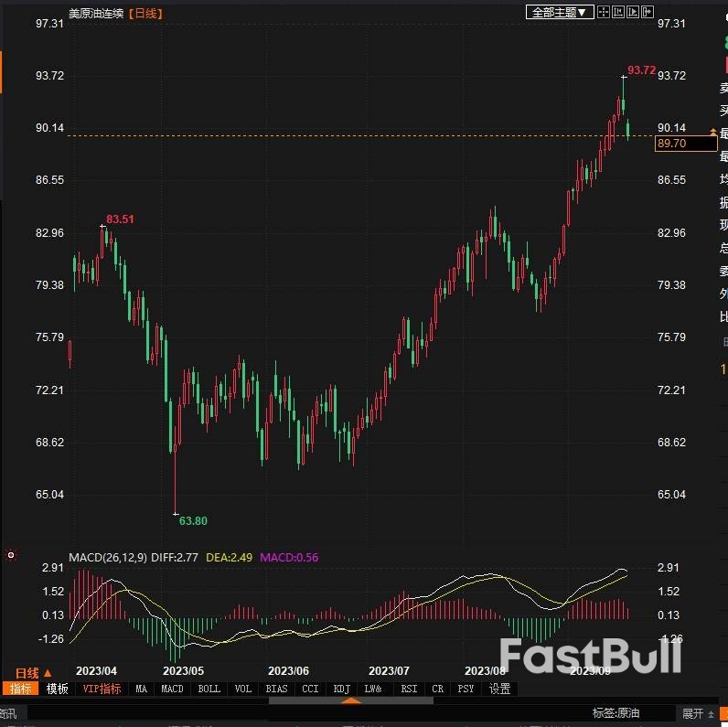728x727 pixels.
Task: Click the orange triangle marker under indicator tabs
Action: tap(350, 700)
